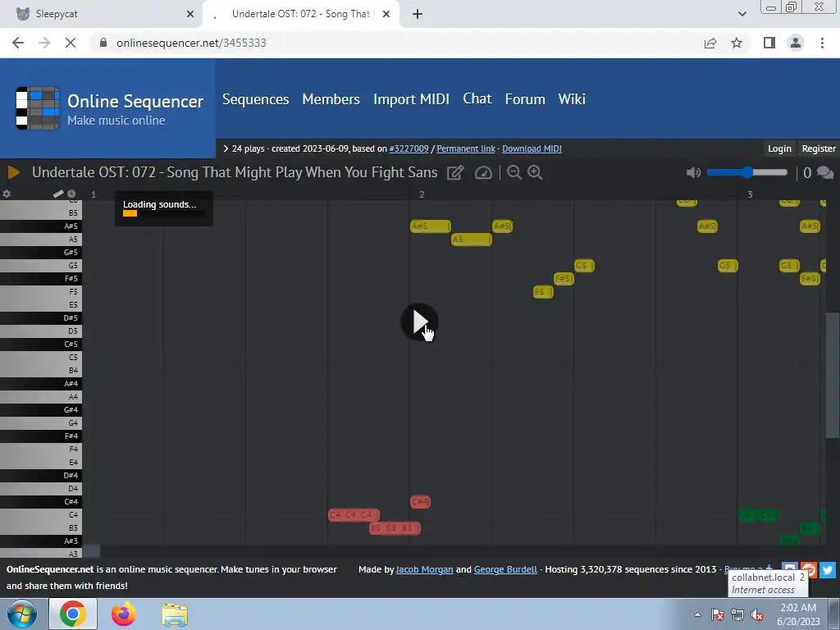Open the Windows Start menu
The width and height of the screenshot is (840, 630).
click(22, 614)
